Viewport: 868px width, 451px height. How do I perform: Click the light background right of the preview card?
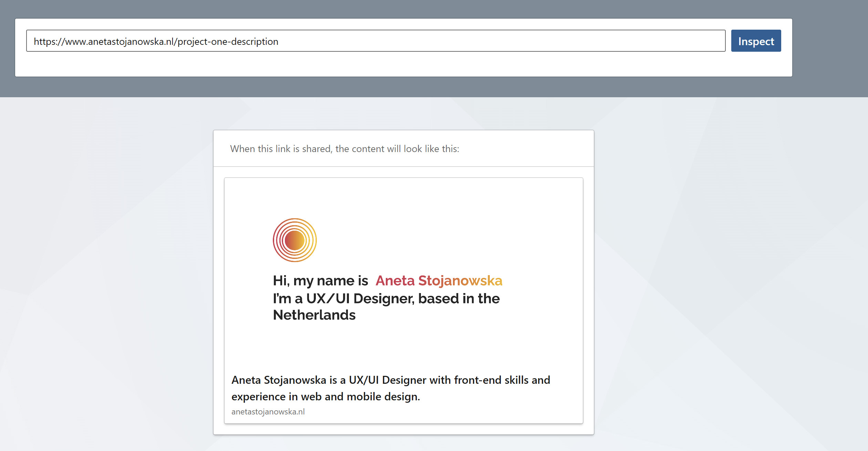(723, 276)
